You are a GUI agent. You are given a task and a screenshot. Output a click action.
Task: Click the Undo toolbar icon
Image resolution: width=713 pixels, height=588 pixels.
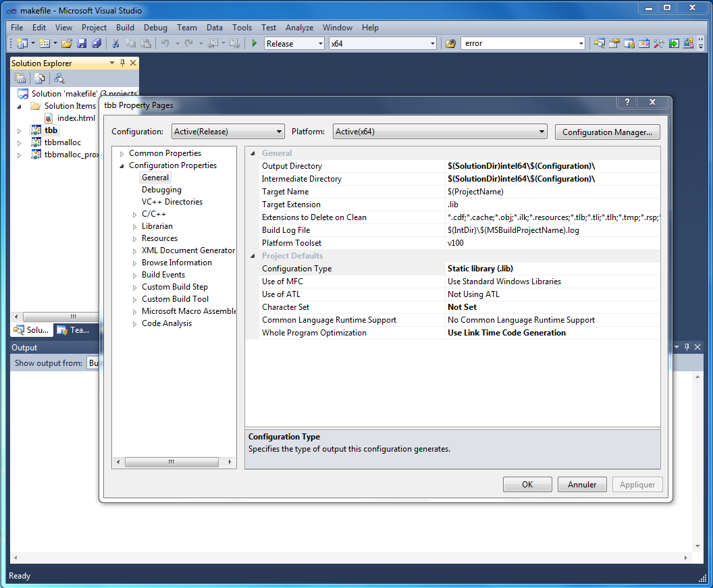coord(165,43)
